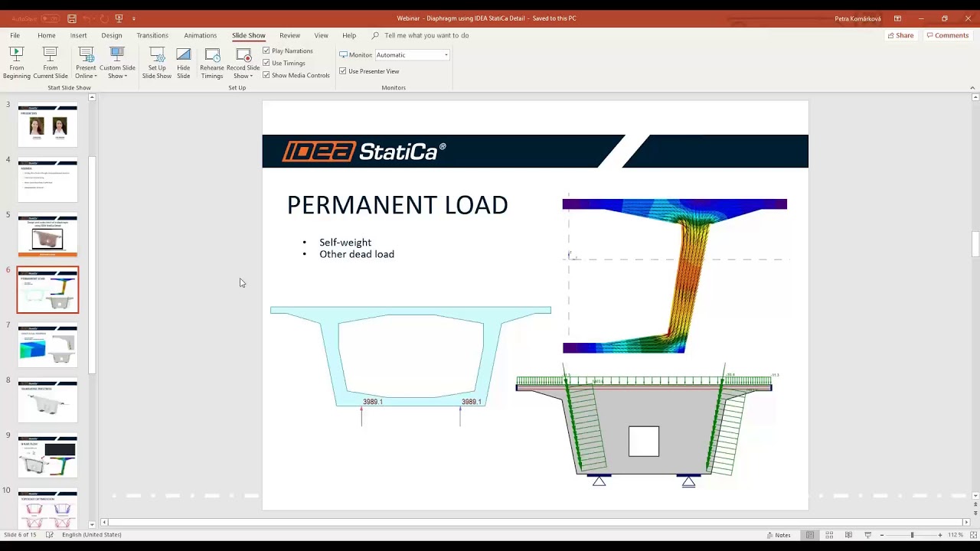Open Customize Quick Access Toolbar arrow
This screenshot has width=980, height=551.
click(134, 18)
